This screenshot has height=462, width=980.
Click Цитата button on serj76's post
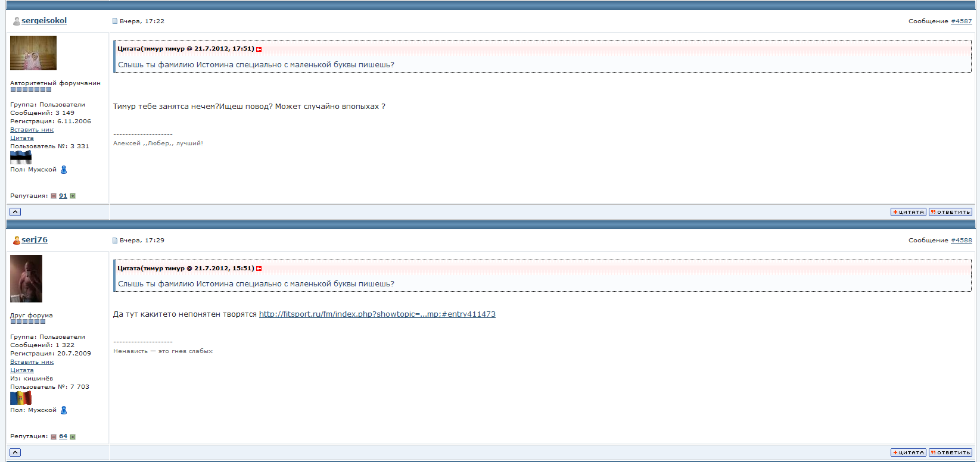click(909, 452)
